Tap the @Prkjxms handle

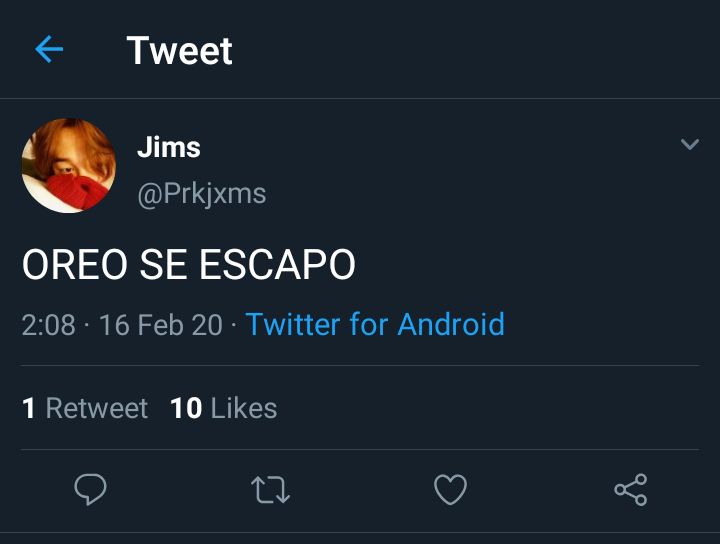pyautogui.click(x=202, y=194)
